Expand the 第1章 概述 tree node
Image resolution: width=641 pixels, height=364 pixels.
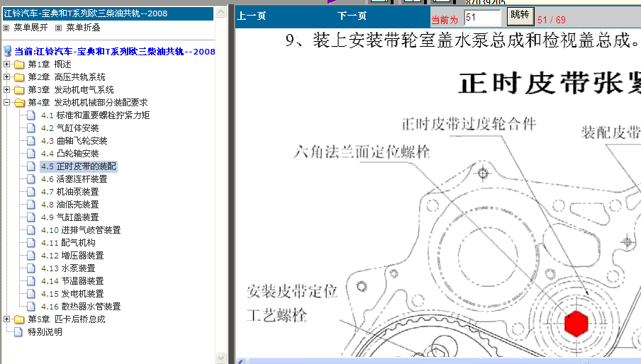pyautogui.click(x=6, y=64)
